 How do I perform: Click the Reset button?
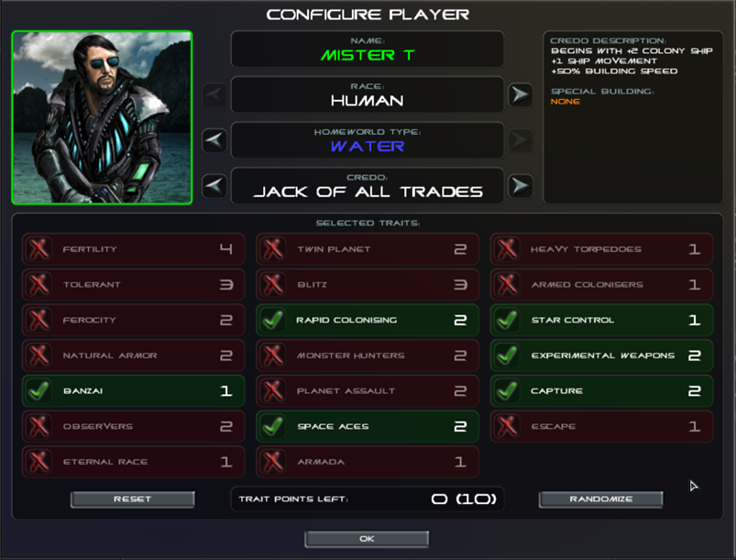(132, 499)
